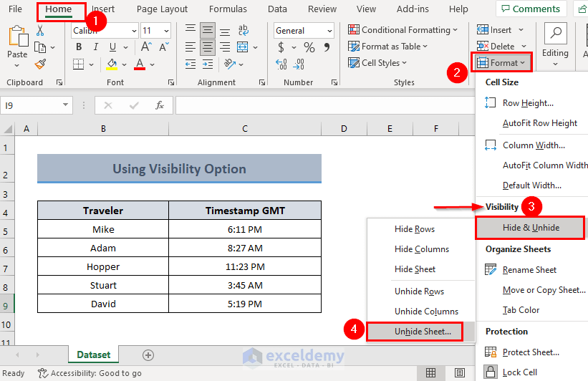
Task: Open the File tab
Action: coord(15,9)
